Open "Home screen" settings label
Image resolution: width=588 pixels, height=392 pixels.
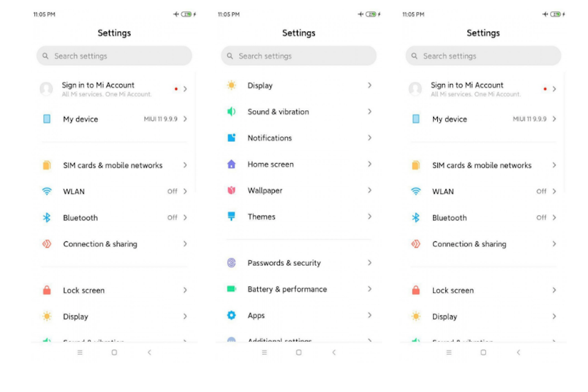(x=270, y=164)
